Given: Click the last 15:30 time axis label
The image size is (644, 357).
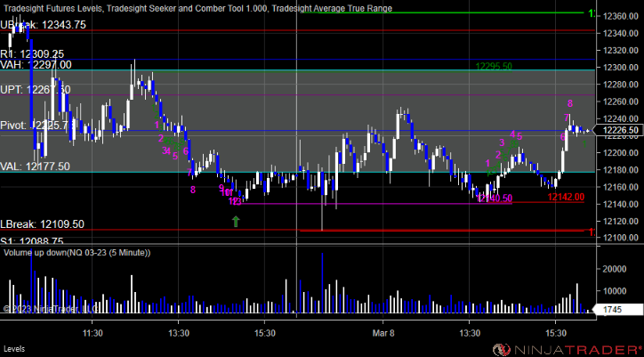Looking at the screenshot, I should pos(555,332).
